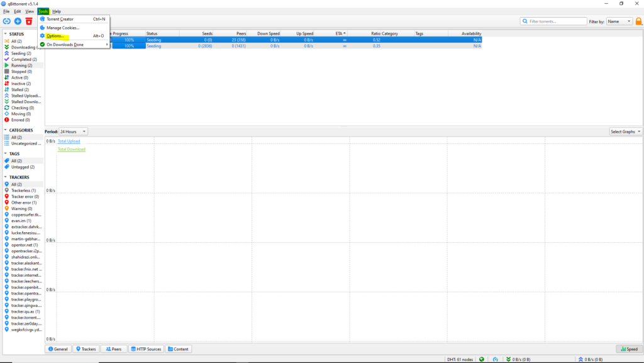
Task: Click the Checking refresh arrows icon
Action: 6,108
